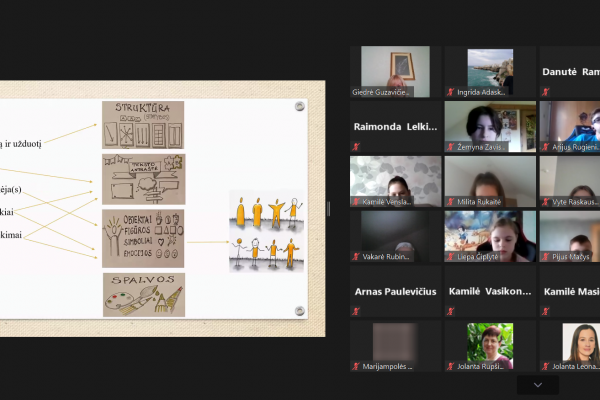Viewport: 600px width, 400px height.
Task: Click the Milita Rukaitė name label
Action: [x=479, y=202]
